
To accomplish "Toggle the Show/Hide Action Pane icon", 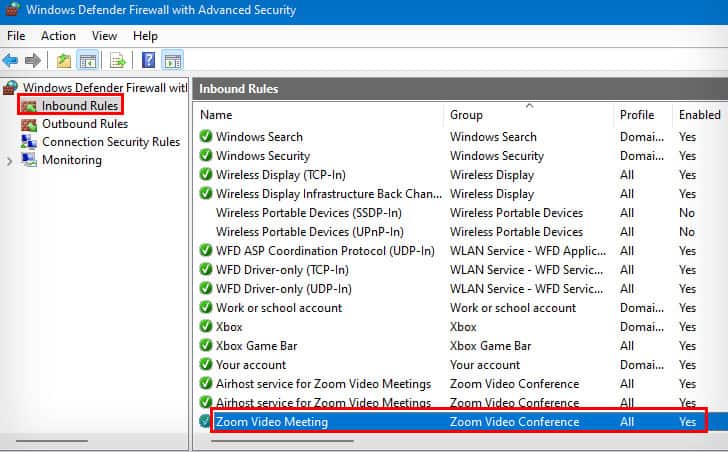I will pyautogui.click(x=173, y=61).
